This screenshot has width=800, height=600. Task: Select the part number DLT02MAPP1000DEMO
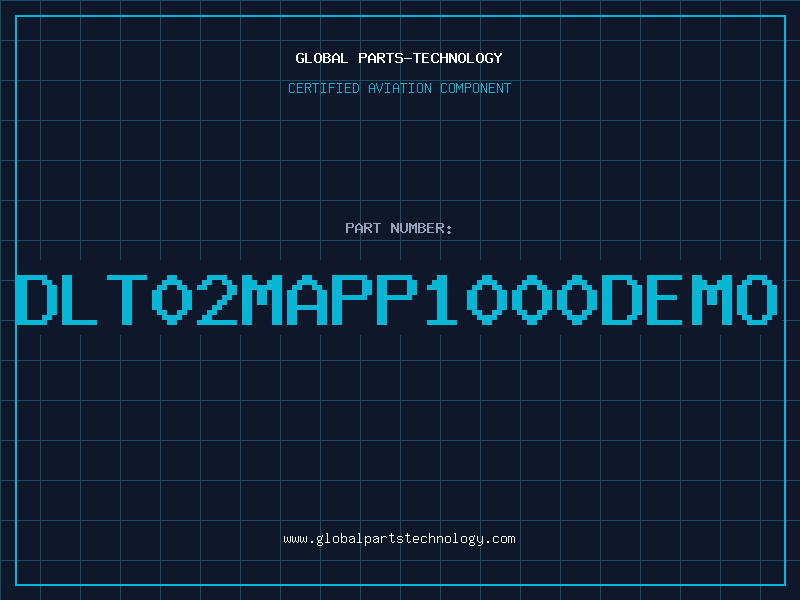397,300
